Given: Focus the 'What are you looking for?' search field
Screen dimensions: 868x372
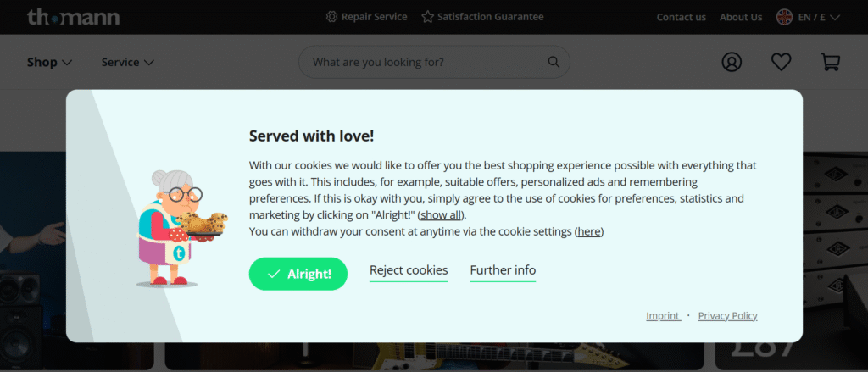Looking at the screenshot, I should (424, 62).
